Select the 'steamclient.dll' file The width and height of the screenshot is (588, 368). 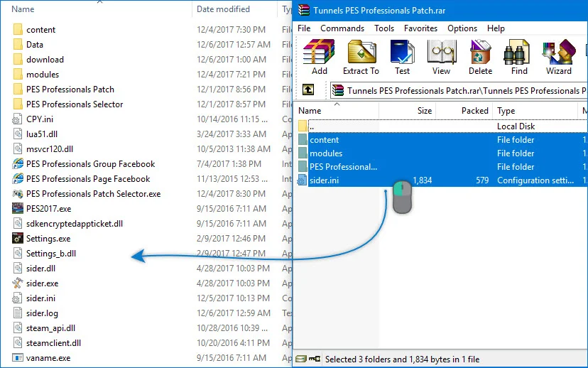[x=54, y=343]
